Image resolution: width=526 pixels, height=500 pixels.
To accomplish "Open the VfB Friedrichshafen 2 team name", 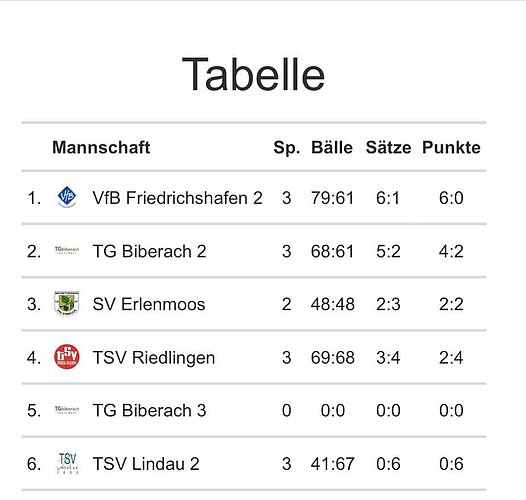I will [177, 198].
